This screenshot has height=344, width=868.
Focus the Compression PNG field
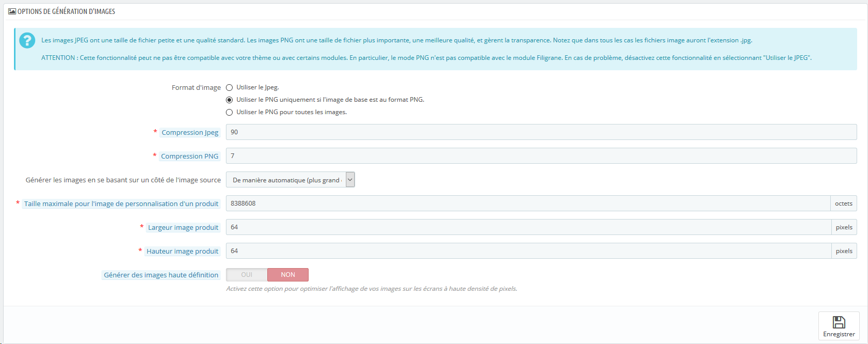[x=541, y=156]
